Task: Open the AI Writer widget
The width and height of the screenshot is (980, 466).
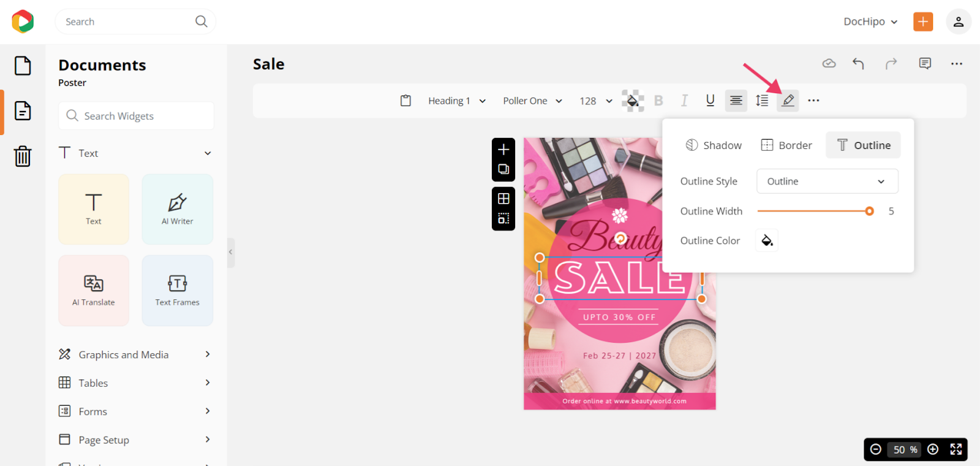Action: pos(178,209)
